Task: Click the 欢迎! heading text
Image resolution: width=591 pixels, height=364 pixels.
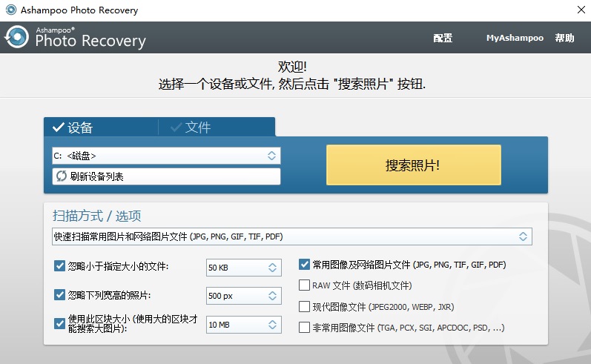Action: [x=292, y=67]
